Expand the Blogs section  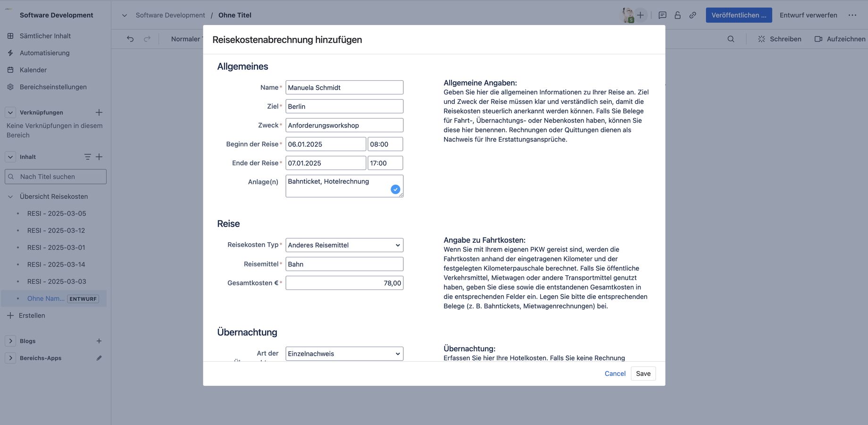pos(10,341)
